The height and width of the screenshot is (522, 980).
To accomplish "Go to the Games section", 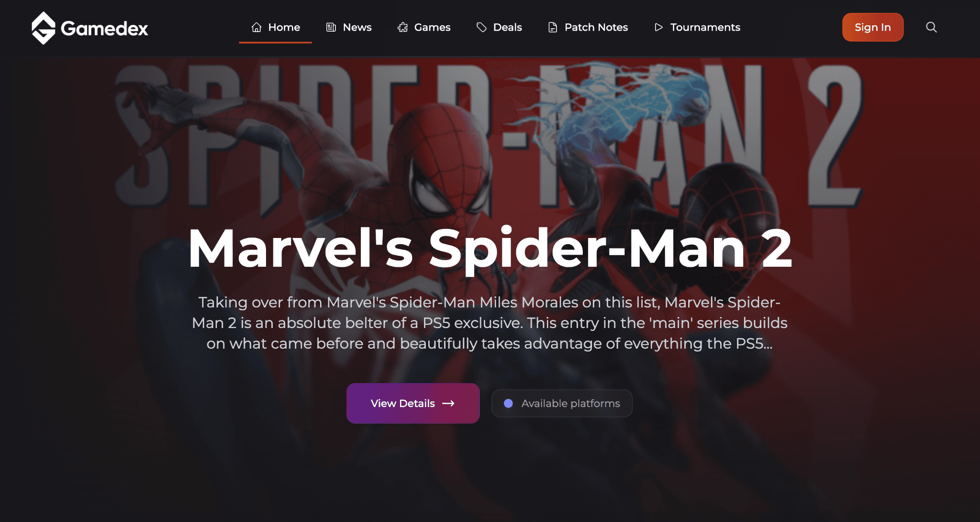I will [424, 27].
